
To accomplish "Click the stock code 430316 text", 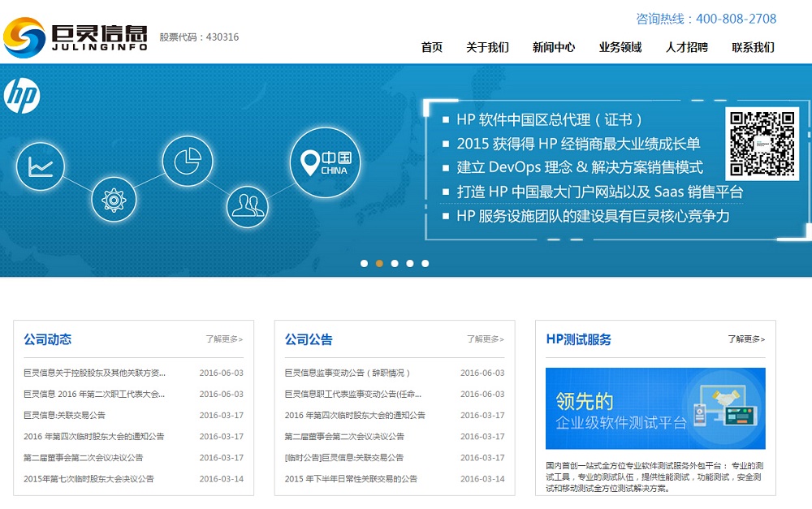I will pyautogui.click(x=199, y=37).
